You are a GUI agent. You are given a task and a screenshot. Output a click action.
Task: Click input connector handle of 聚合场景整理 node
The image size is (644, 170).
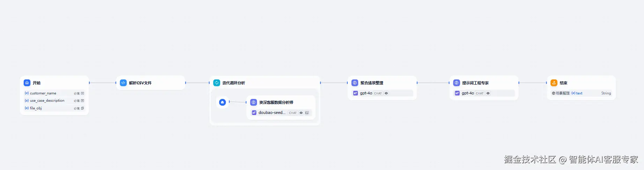[x=347, y=83]
